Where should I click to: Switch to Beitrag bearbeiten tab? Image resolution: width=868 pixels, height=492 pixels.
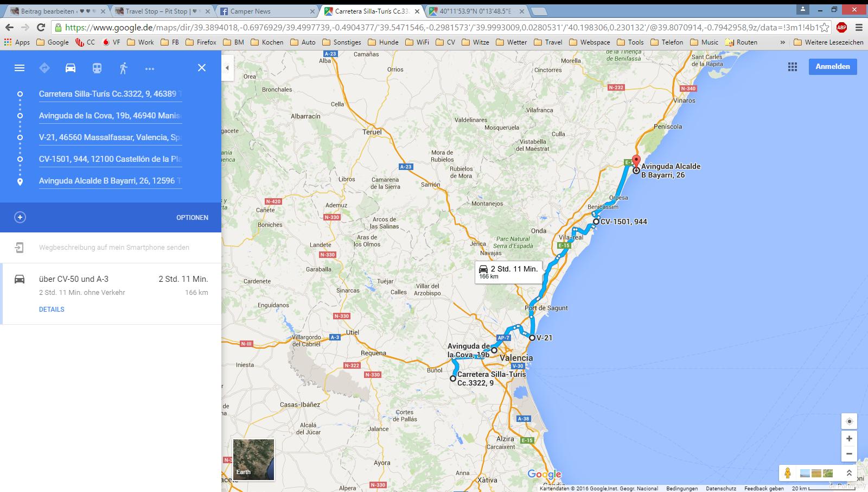click(x=56, y=11)
